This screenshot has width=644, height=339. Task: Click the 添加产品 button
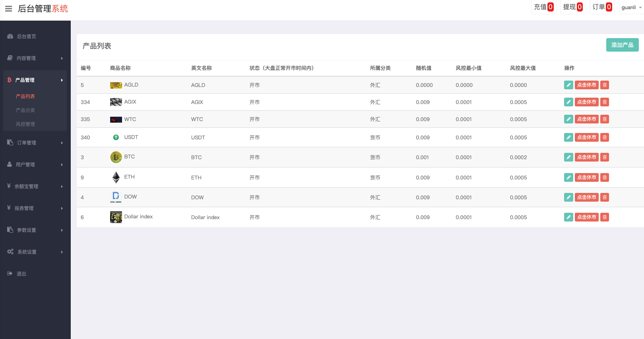pyautogui.click(x=622, y=45)
